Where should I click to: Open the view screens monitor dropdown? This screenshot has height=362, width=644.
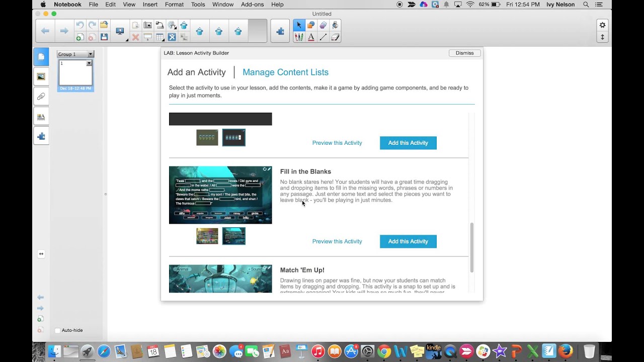(120, 31)
